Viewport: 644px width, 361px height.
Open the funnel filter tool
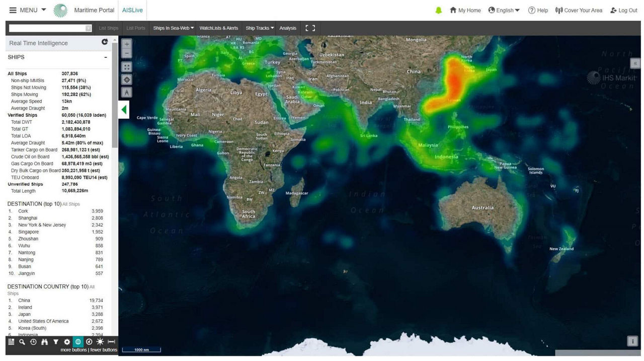[56, 342]
